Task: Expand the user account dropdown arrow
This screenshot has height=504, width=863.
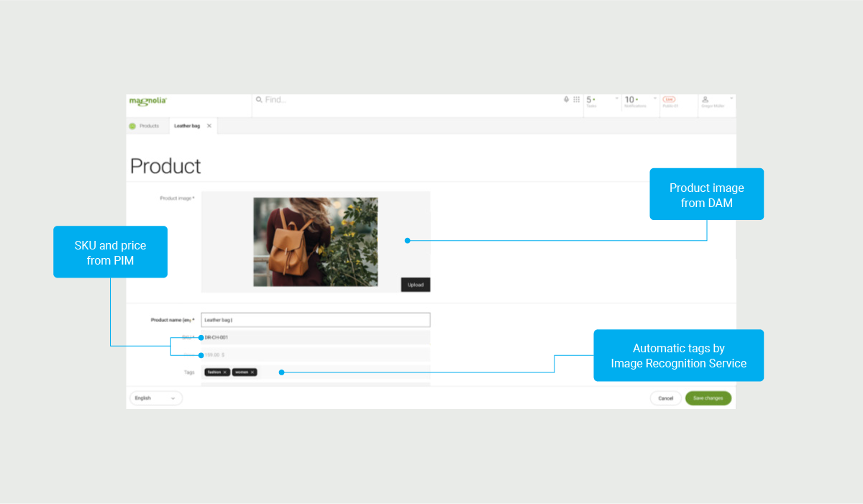Action: 732,97
